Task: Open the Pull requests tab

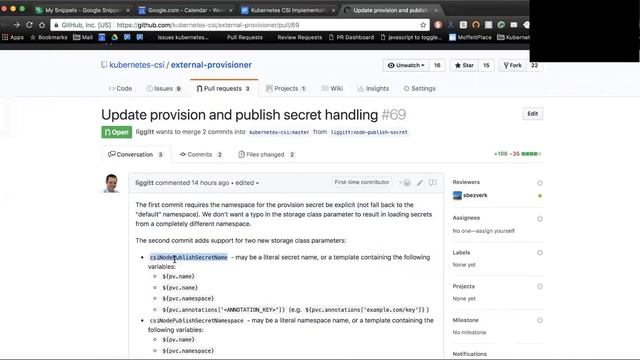Action: tap(223, 89)
